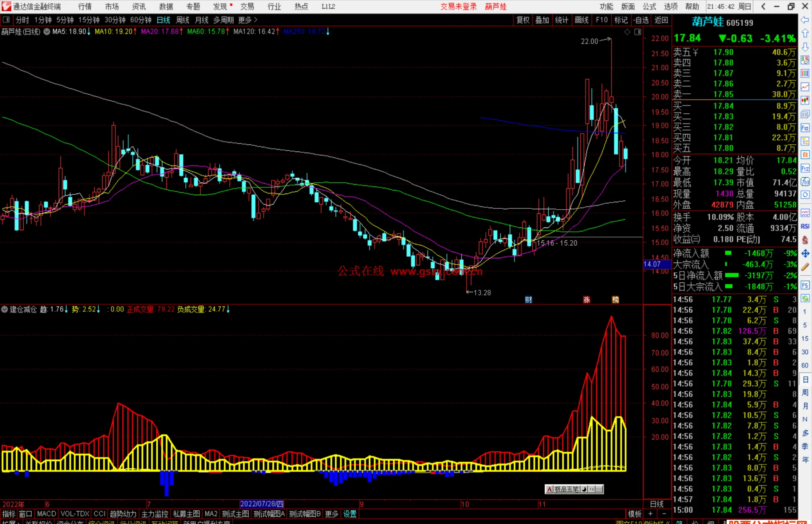The image size is (812, 524).
Task: Click the RSI indicator icon in sidebar
Action: point(805,226)
